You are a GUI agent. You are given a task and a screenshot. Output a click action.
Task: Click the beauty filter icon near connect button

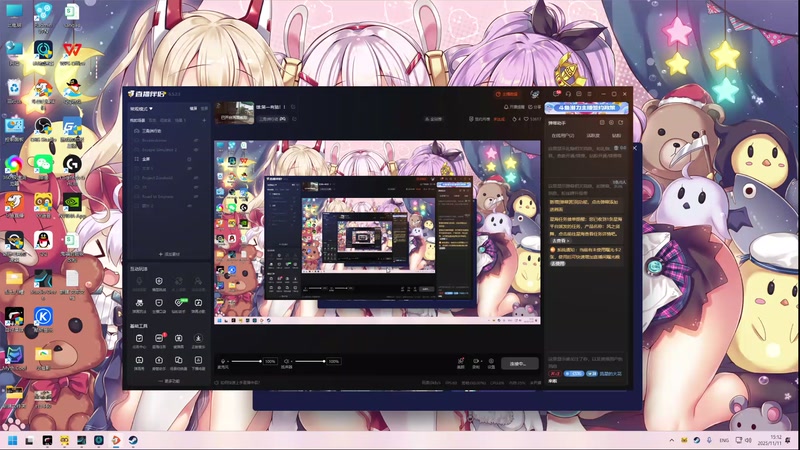tap(461, 361)
